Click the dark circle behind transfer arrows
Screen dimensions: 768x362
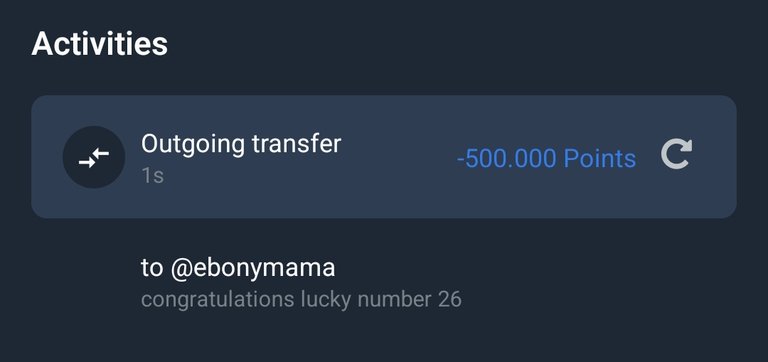coord(94,157)
